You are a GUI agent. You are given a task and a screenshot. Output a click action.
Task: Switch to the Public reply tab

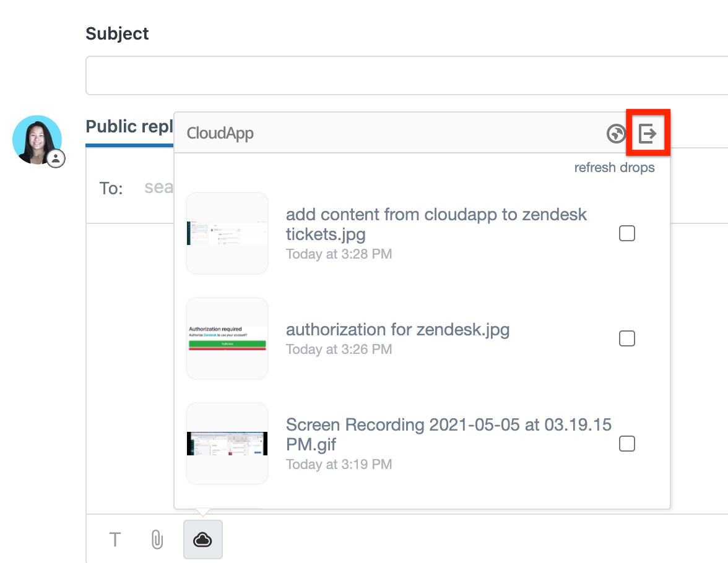[129, 127]
